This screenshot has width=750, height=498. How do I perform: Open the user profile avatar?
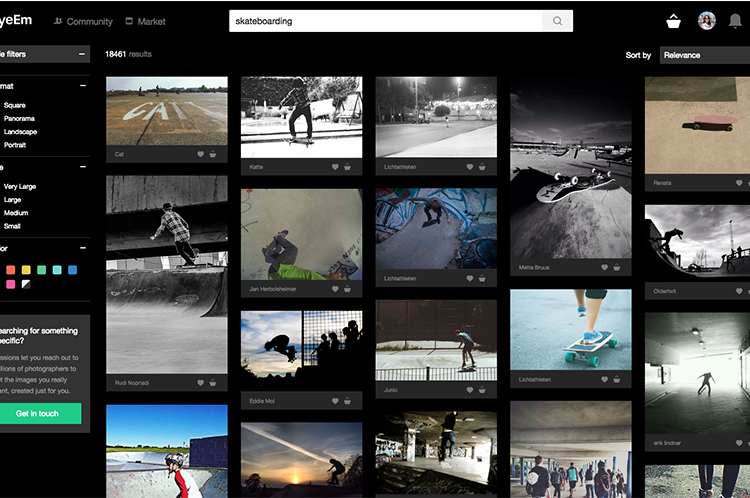point(706,21)
